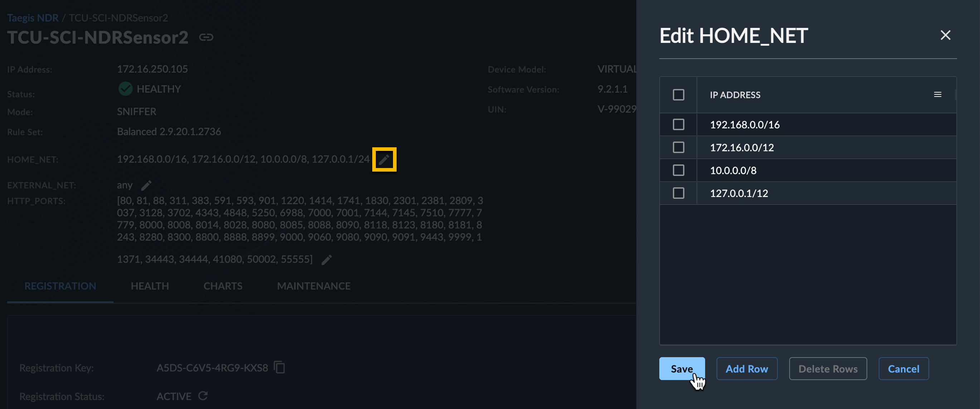Click the 10.0.0.0/8 address cell
The image size is (980, 409).
point(826,170)
